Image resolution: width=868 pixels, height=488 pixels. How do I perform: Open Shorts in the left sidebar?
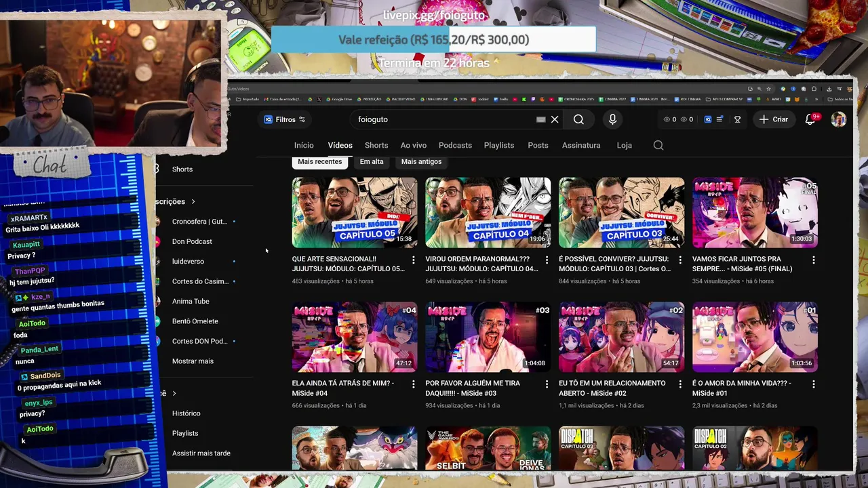182,169
